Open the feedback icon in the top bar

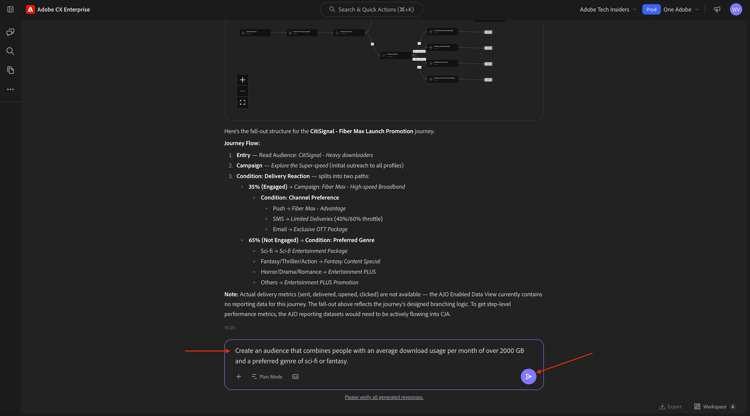click(717, 9)
